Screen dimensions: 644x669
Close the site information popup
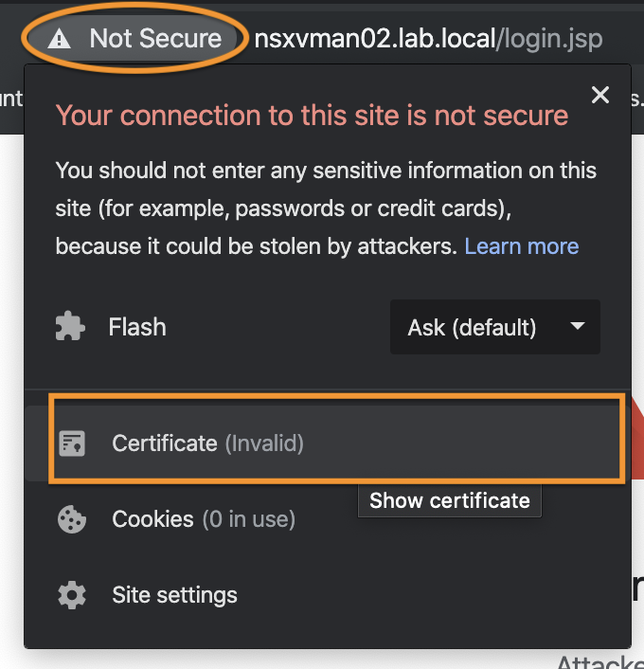tap(600, 95)
